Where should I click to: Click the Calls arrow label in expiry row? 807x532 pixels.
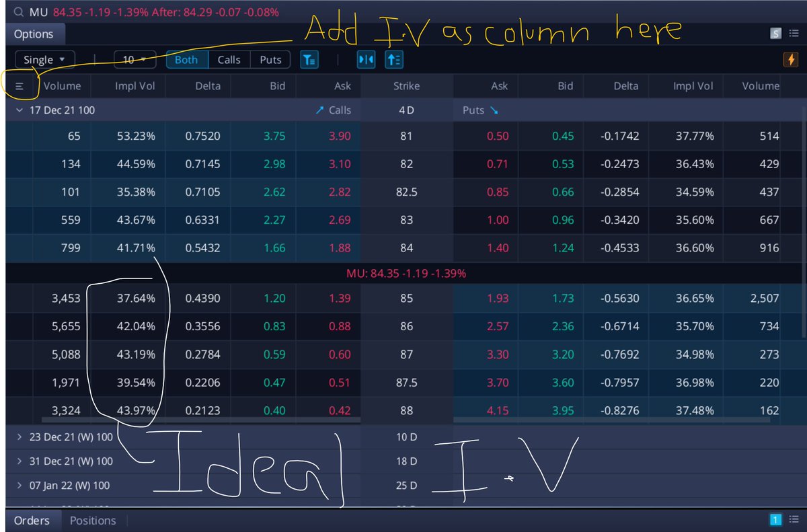(x=332, y=110)
